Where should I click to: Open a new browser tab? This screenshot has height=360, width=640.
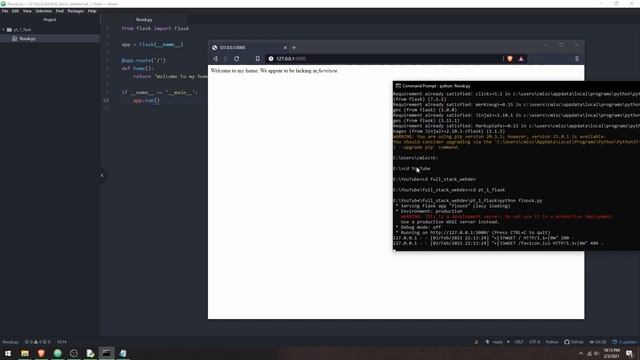[x=294, y=48]
